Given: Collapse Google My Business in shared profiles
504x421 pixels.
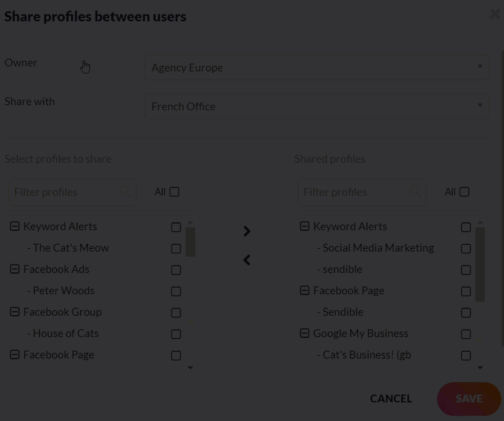Looking at the screenshot, I should pos(304,333).
